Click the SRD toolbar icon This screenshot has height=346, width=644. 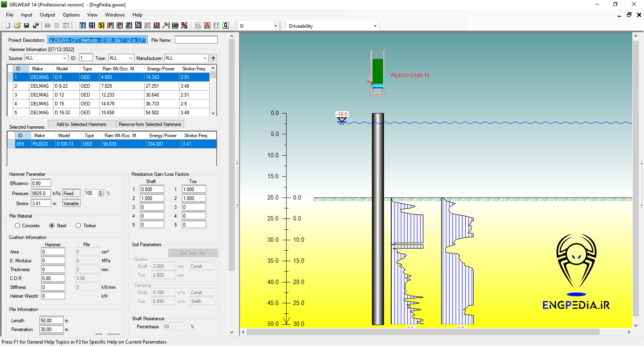coord(175,25)
